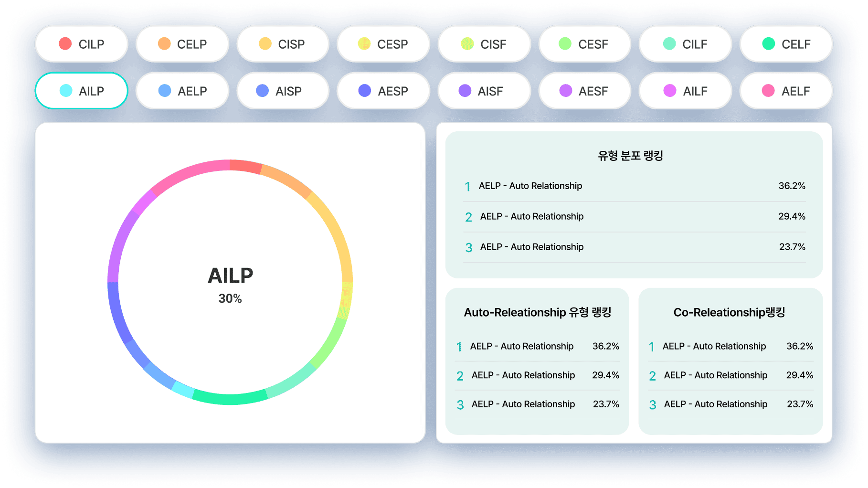Pick the pink AELF color dot

(768, 91)
